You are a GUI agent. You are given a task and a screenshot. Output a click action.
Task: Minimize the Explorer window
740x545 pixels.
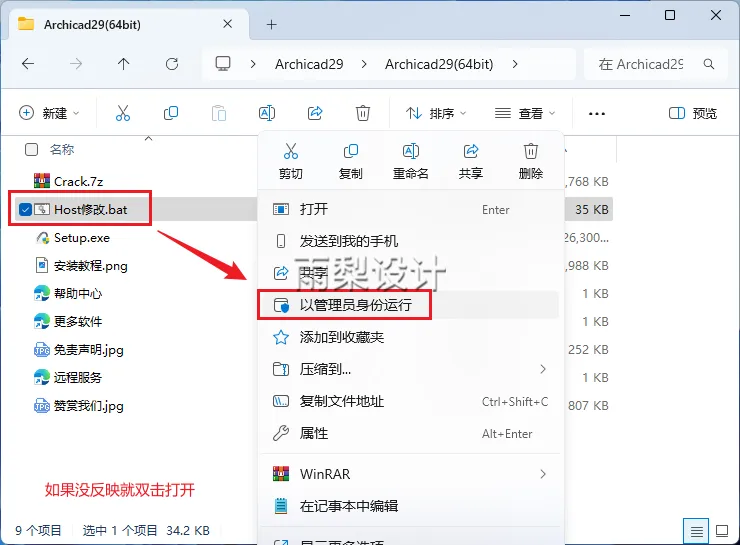(625, 16)
